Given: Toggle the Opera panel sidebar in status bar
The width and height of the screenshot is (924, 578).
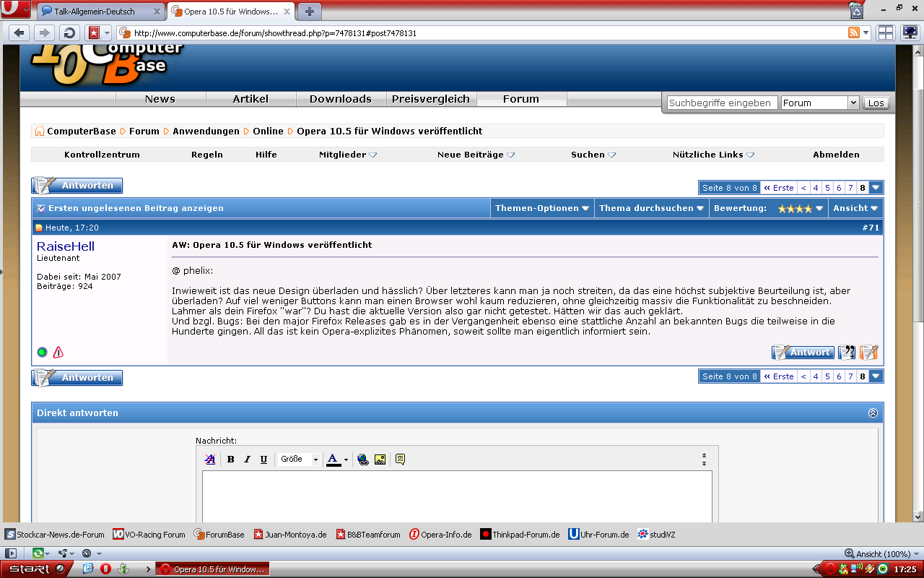Looking at the screenshot, I should click(x=11, y=553).
